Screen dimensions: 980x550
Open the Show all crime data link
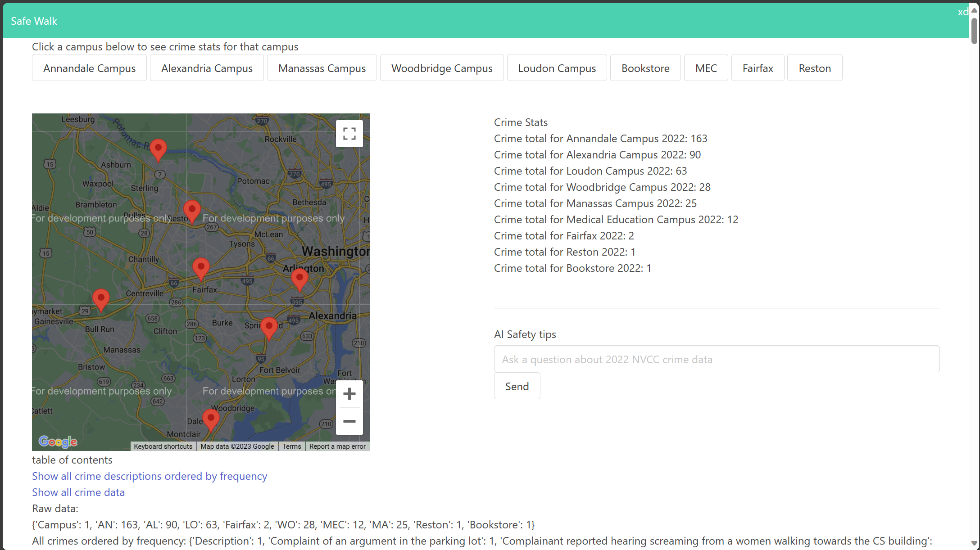coord(78,492)
